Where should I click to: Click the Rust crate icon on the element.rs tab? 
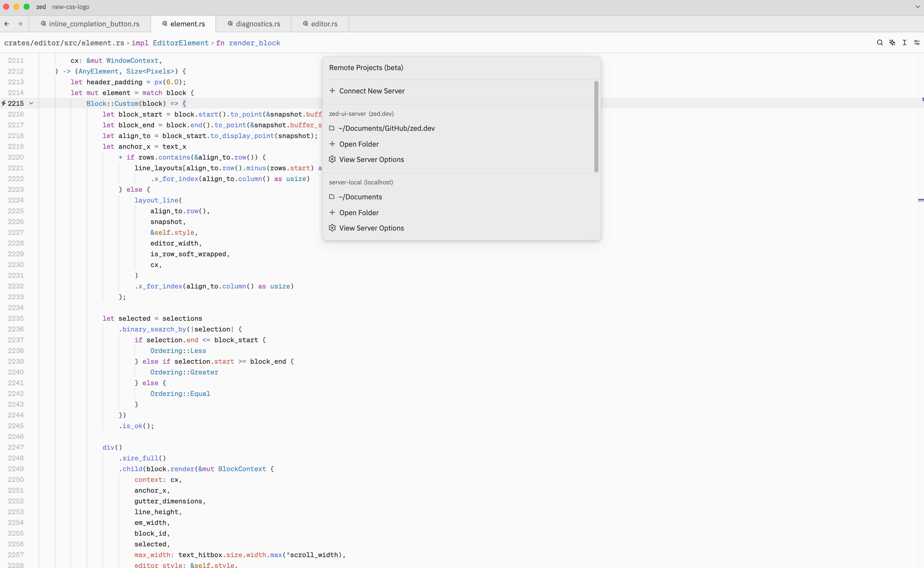[165, 23]
